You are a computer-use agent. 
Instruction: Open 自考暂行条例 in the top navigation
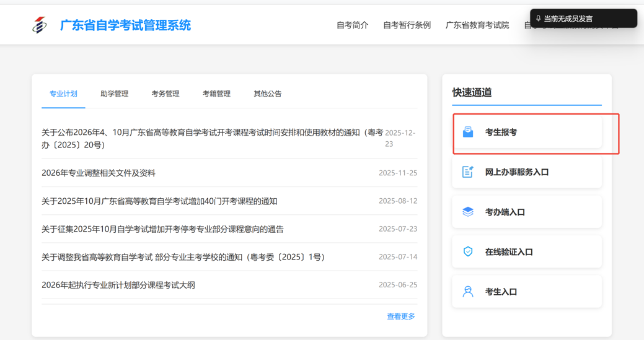pyautogui.click(x=407, y=25)
